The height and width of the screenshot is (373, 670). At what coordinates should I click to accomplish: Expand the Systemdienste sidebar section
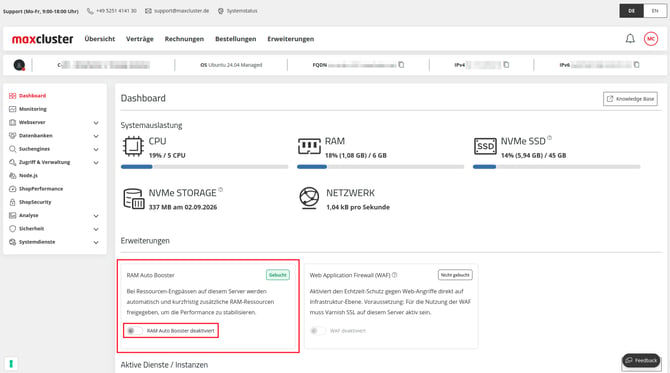click(96, 242)
